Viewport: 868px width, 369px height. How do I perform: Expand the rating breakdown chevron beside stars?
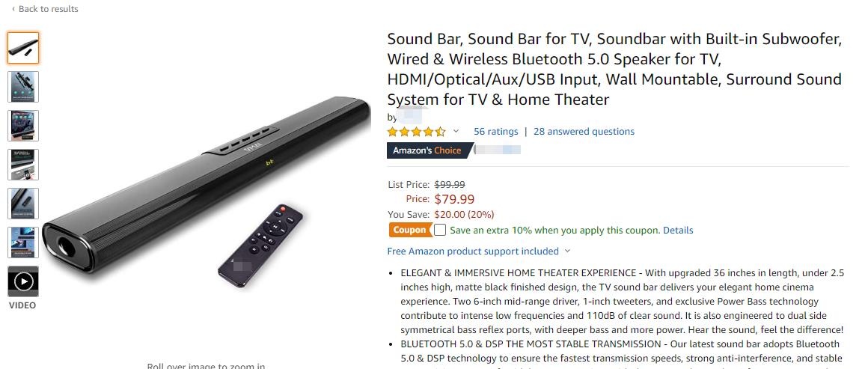pyautogui.click(x=456, y=132)
